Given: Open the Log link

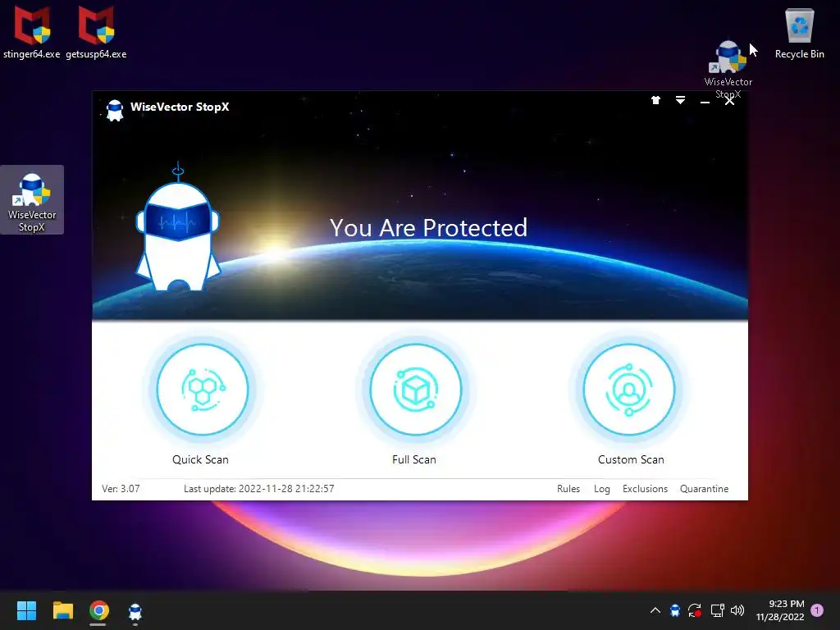Looking at the screenshot, I should (x=601, y=489).
